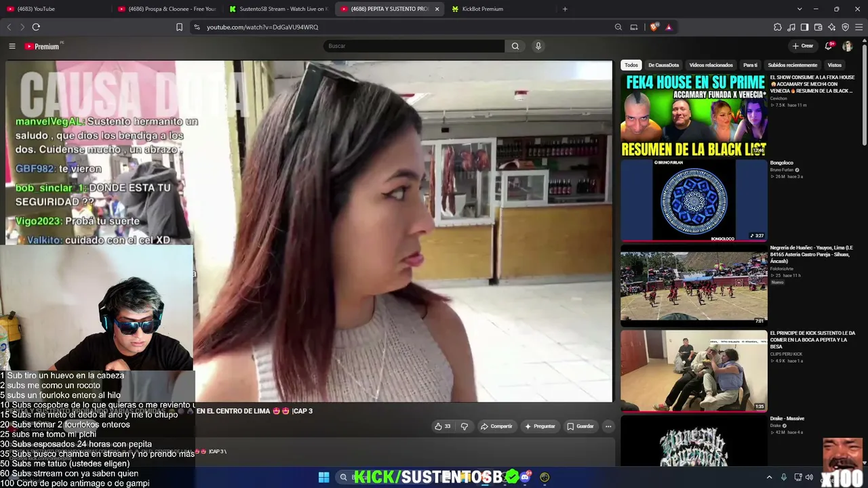Focus the YouTube Buscar search field
This screenshot has height=488, width=868.
coord(414,46)
